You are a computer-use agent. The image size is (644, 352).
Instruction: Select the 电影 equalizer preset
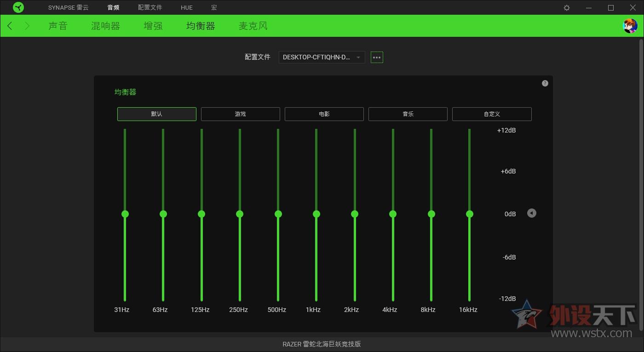click(x=324, y=114)
